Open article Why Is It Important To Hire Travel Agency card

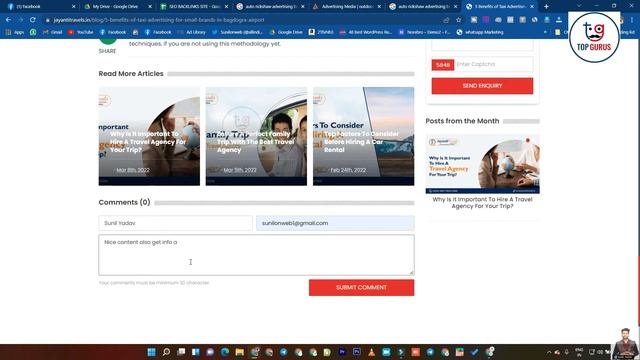point(149,136)
